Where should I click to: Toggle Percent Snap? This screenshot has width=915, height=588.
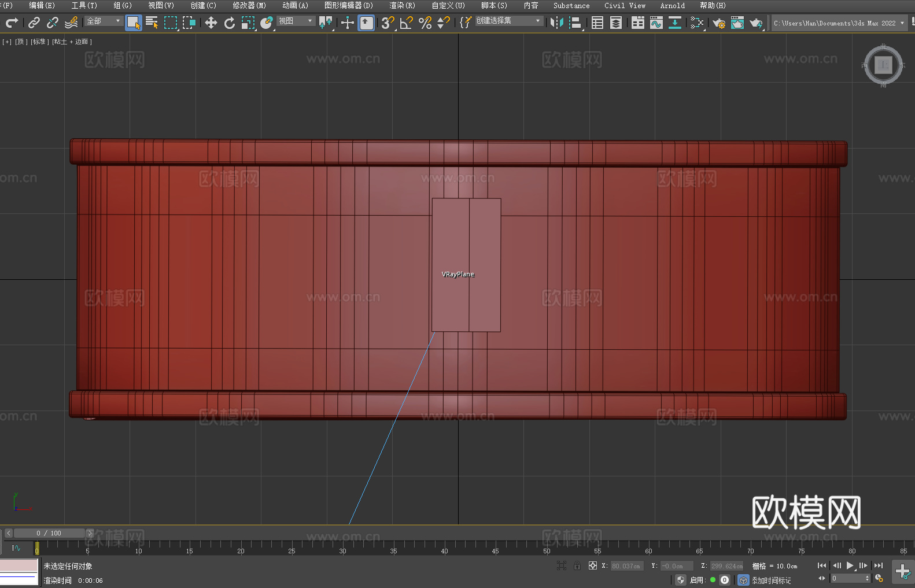click(x=425, y=23)
